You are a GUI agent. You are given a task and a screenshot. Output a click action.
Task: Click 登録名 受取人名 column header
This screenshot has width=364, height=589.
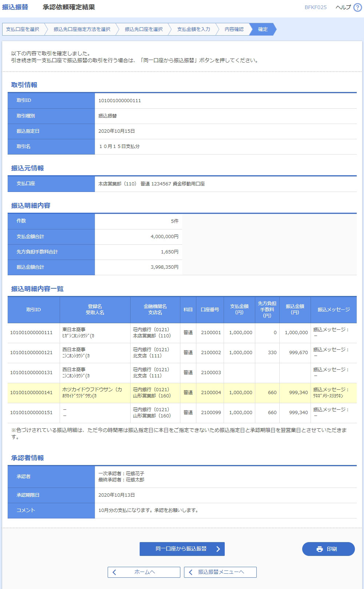(95, 310)
